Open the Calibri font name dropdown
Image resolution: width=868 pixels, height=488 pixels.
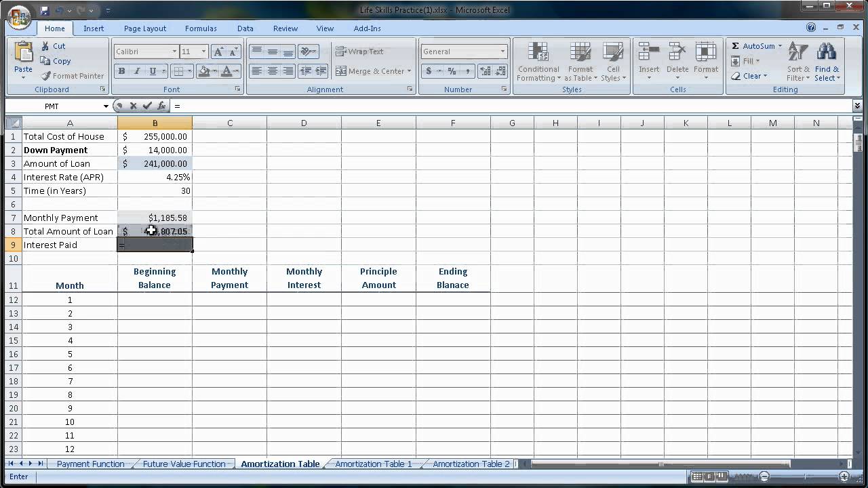(x=174, y=52)
